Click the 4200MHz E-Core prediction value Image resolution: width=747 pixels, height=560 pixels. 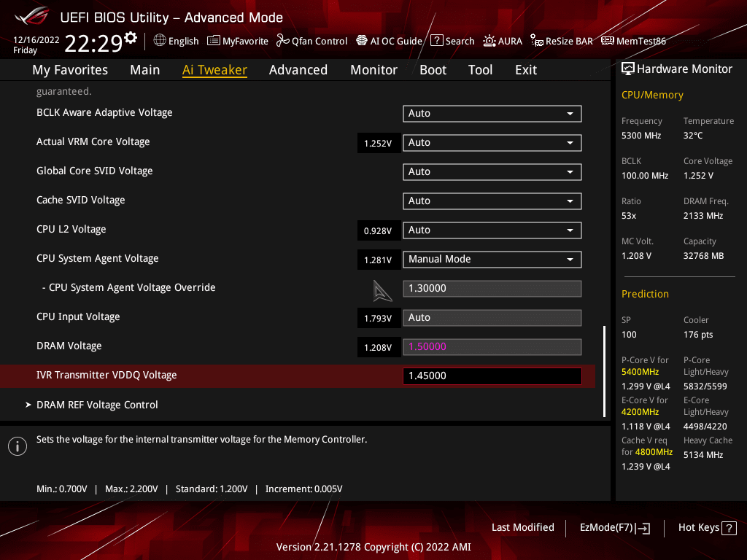640,412
